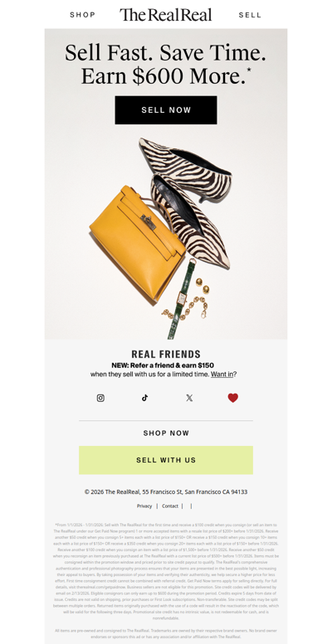
Task: Open the Contact footer link
Action: pos(170,506)
